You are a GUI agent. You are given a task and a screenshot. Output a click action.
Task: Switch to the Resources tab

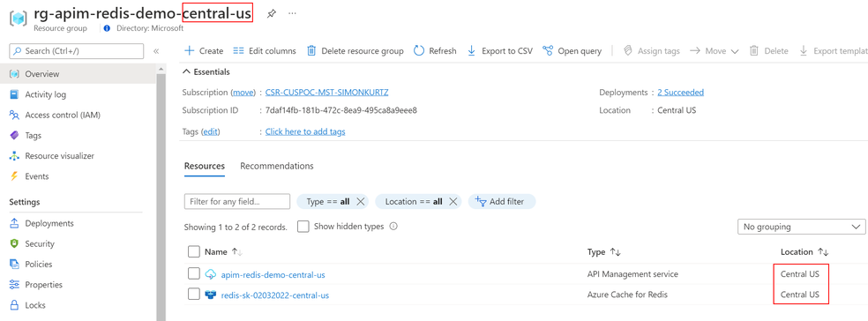coord(205,166)
